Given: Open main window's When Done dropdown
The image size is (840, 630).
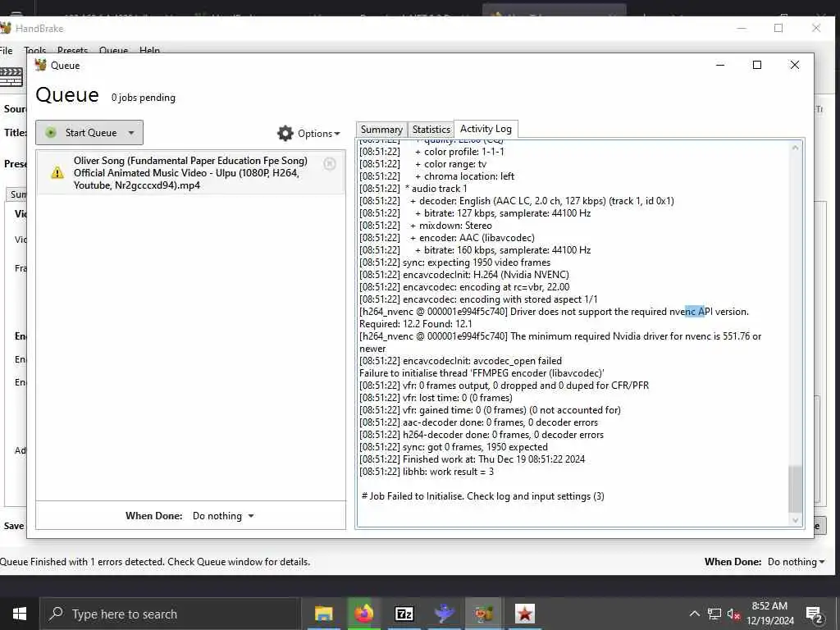Looking at the screenshot, I should point(796,562).
